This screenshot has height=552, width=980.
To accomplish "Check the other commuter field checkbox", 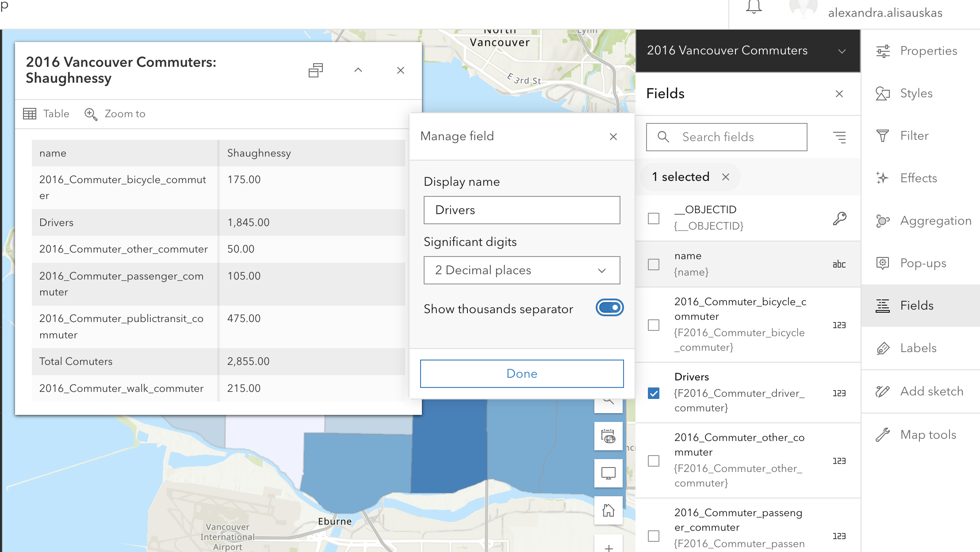I will tap(654, 461).
